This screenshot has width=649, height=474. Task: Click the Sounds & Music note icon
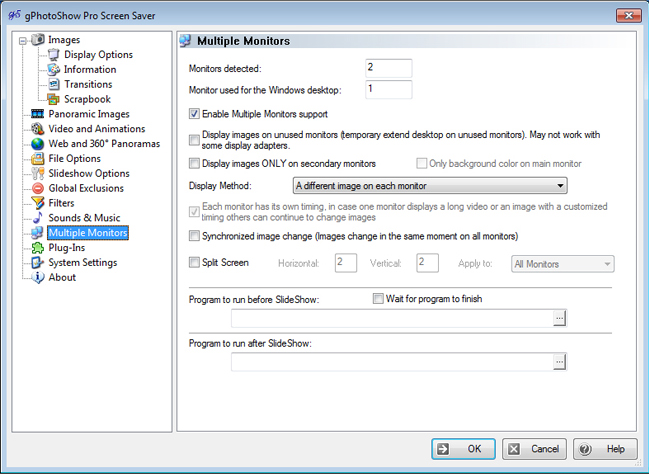point(38,218)
